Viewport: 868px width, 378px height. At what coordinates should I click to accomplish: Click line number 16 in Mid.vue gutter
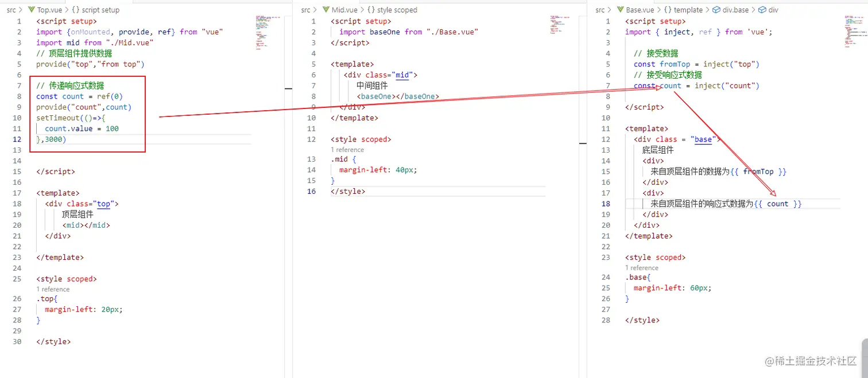click(311, 191)
